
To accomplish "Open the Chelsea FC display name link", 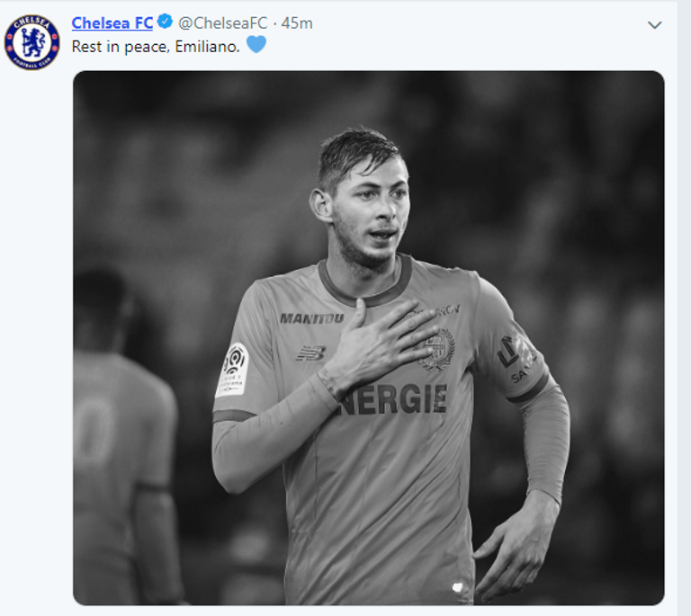I will [112, 23].
